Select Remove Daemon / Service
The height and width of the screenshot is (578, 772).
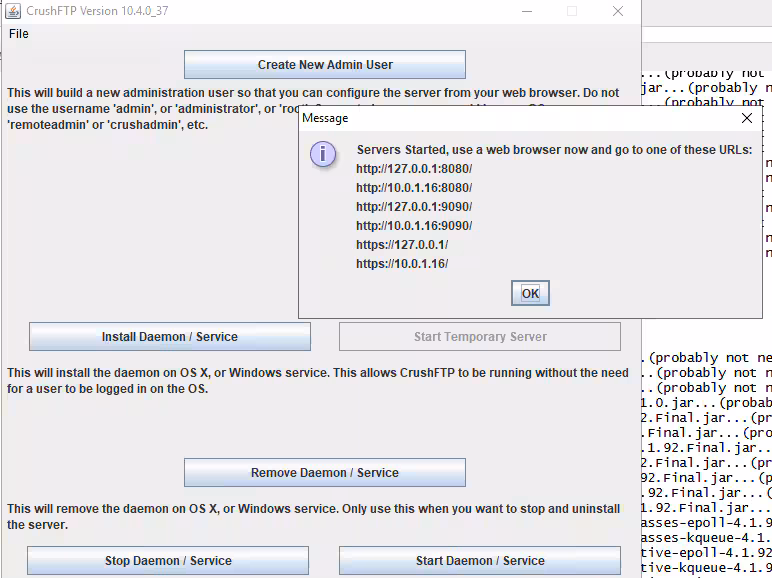(324, 473)
